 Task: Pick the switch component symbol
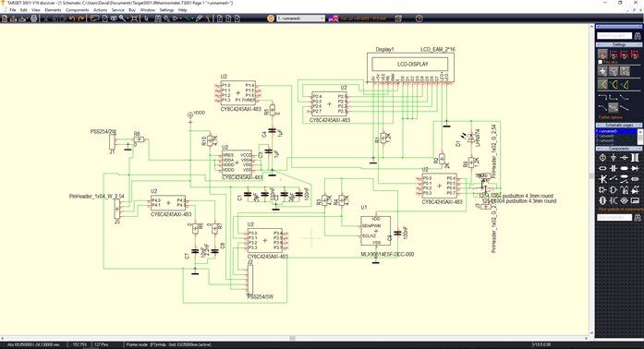pos(614,179)
